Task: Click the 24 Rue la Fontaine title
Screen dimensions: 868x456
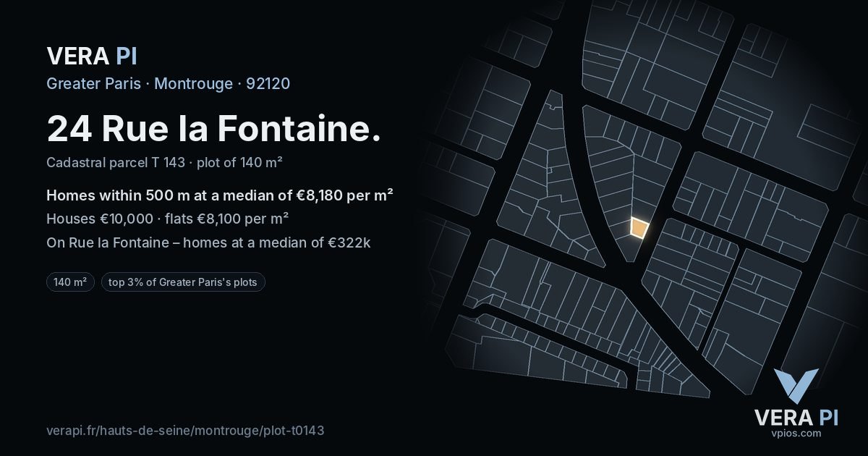Action: (x=213, y=129)
